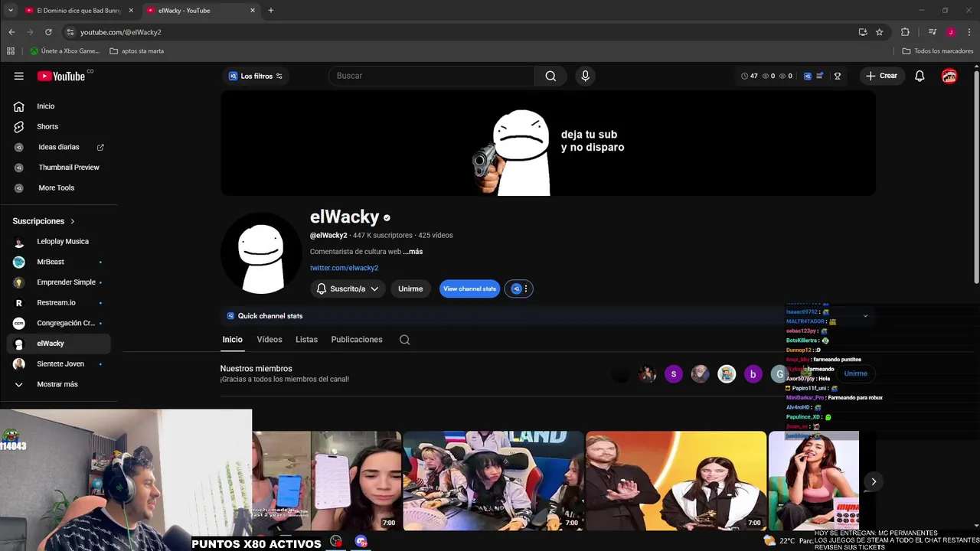Click the clock counter showing 47
Image resolution: width=980 pixels, height=551 pixels.
[750, 76]
